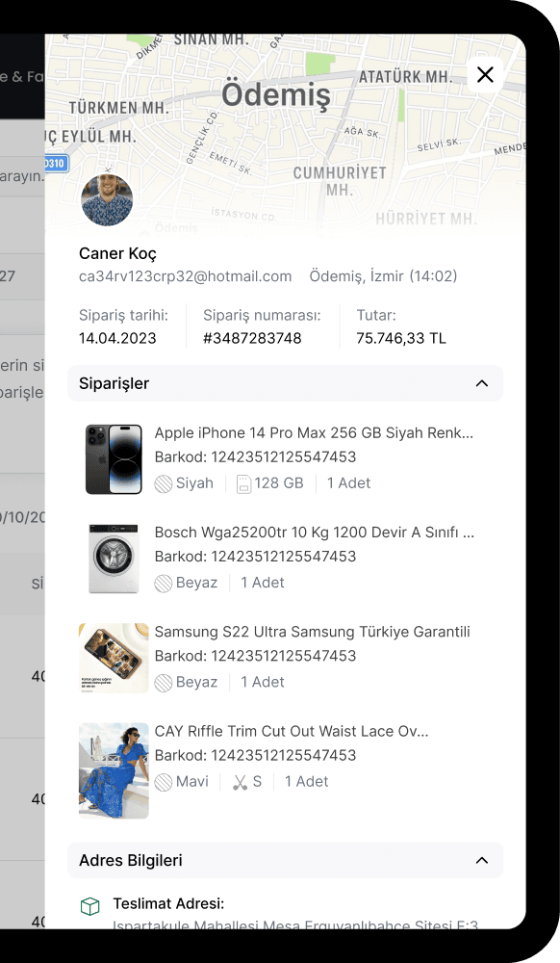The width and height of the screenshot is (560, 963).
Task: Click the Bosch washing machine image
Action: coord(114,559)
